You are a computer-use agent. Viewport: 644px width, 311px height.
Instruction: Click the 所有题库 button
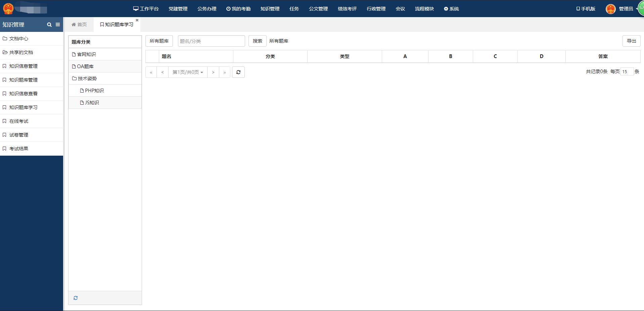pyautogui.click(x=159, y=41)
